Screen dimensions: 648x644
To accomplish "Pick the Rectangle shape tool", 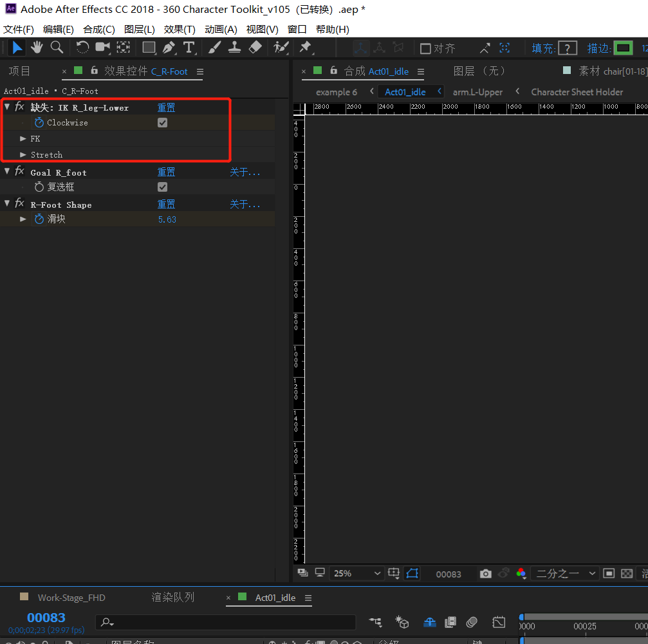I will tap(149, 48).
